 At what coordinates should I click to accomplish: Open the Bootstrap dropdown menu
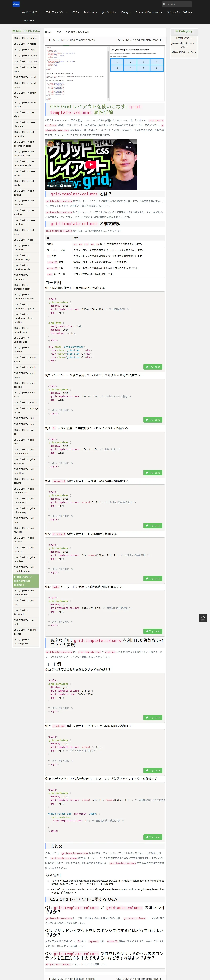[x=91, y=12]
